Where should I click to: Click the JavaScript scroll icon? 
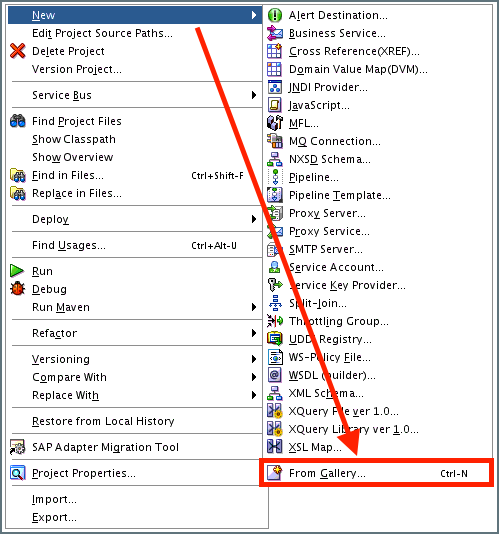click(275, 105)
